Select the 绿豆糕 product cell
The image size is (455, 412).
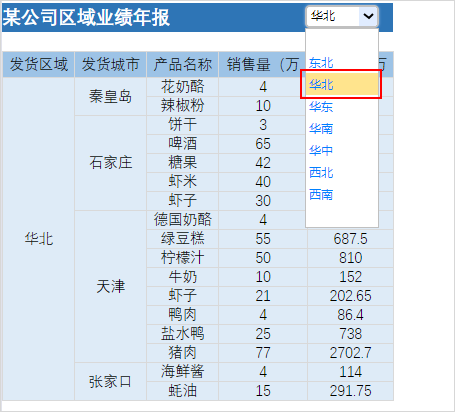pyautogui.click(x=182, y=239)
